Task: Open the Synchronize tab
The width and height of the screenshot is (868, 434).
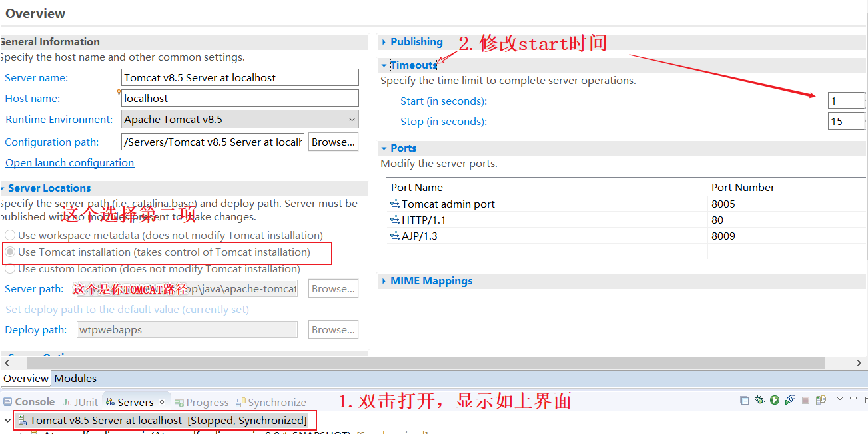Action: pos(271,402)
